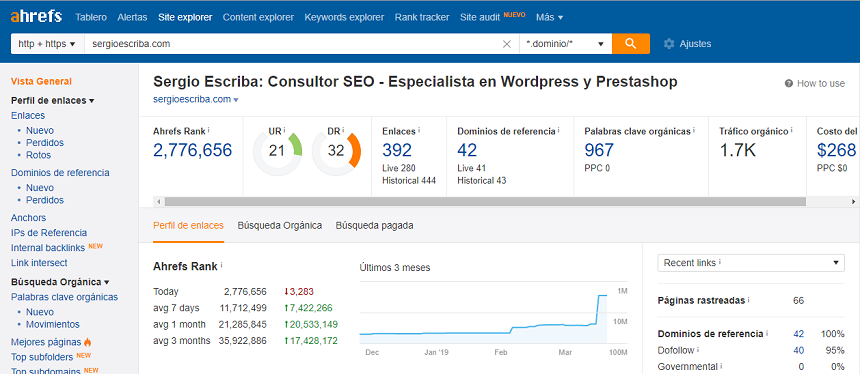Open Top subfolders sidebar link
The height and width of the screenshot is (374, 860).
43,357
